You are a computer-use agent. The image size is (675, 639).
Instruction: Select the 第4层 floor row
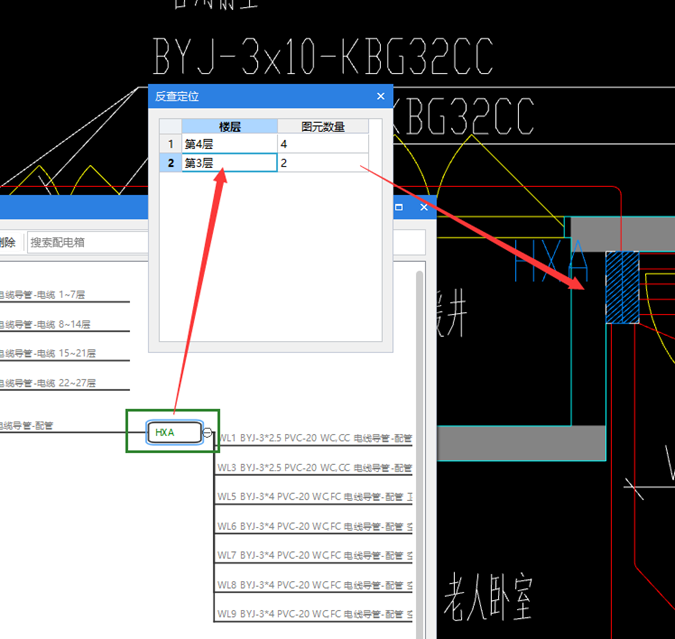229,145
